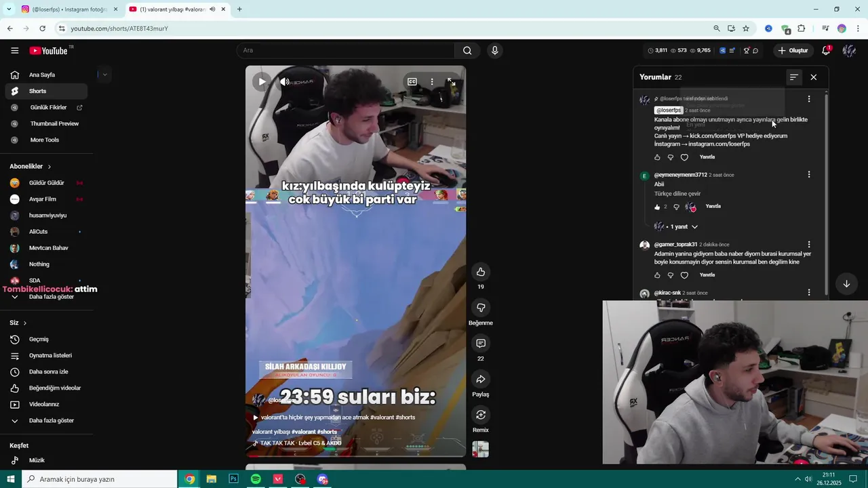This screenshot has width=868, height=488.
Task: Go to the YouTube logo home link
Action: tap(48, 51)
